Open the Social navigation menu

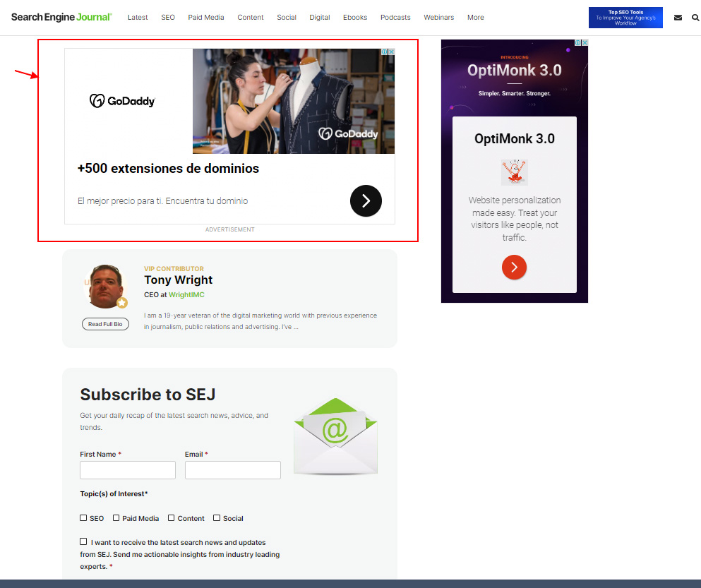coord(287,18)
